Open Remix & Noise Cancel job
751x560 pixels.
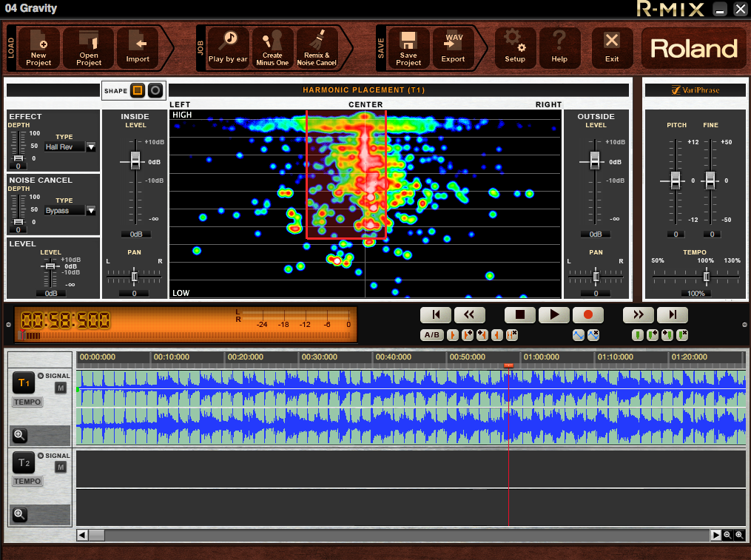pyautogui.click(x=317, y=48)
